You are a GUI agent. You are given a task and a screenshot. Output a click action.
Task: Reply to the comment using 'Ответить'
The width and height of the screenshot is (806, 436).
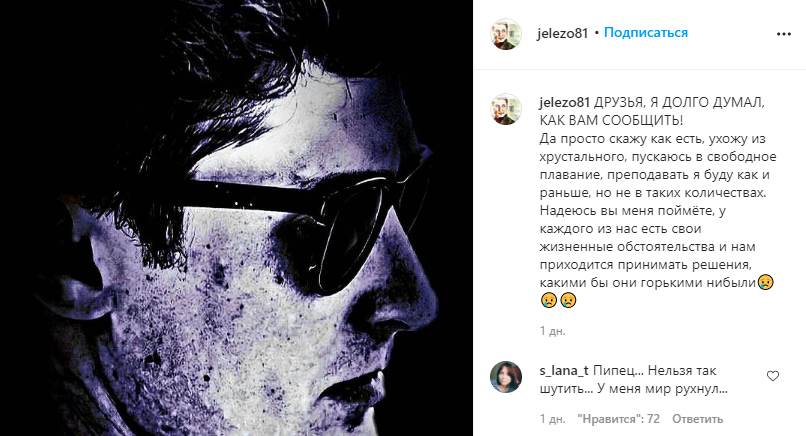coord(697,419)
